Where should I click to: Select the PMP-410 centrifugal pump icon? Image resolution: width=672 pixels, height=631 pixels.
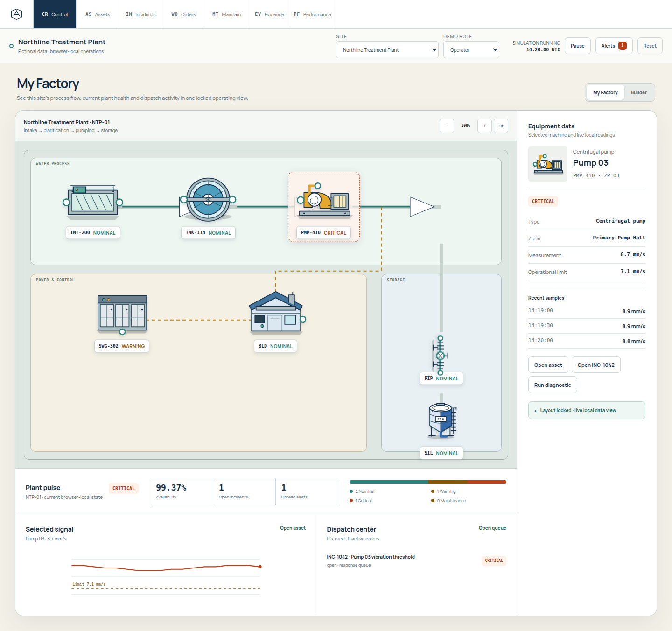click(324, 200)
